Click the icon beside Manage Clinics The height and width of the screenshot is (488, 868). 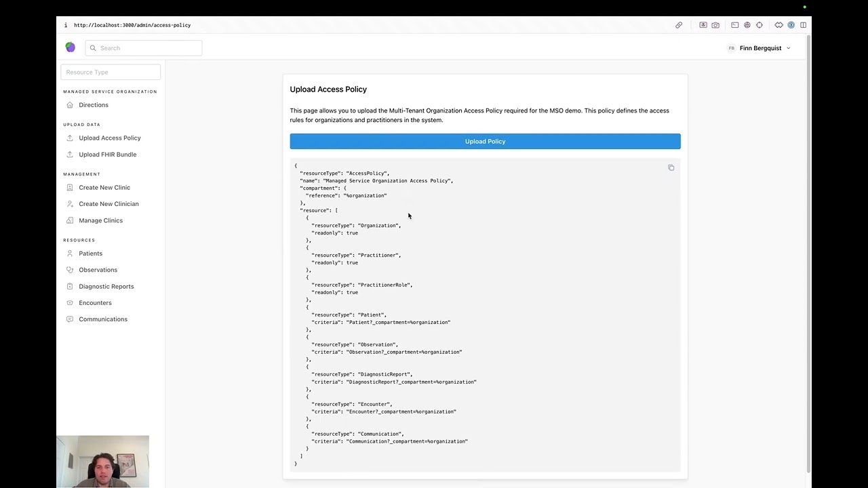click(x=70, y=220)
